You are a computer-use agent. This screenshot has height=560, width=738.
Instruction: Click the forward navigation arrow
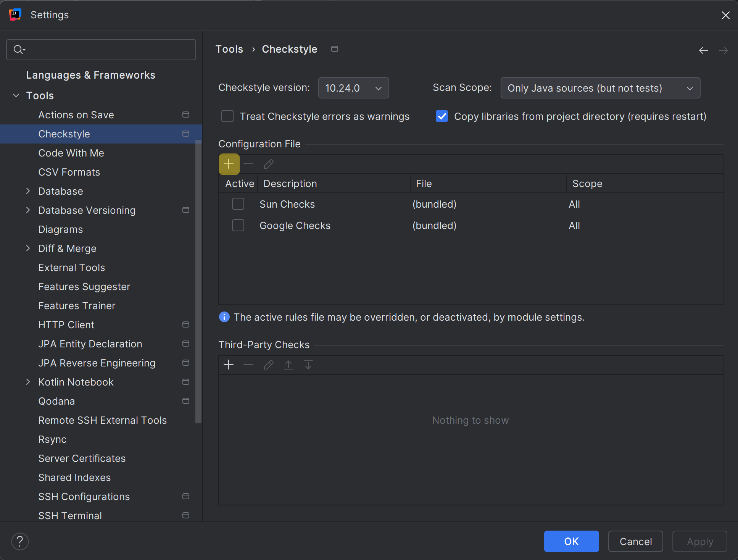[723, 50]
